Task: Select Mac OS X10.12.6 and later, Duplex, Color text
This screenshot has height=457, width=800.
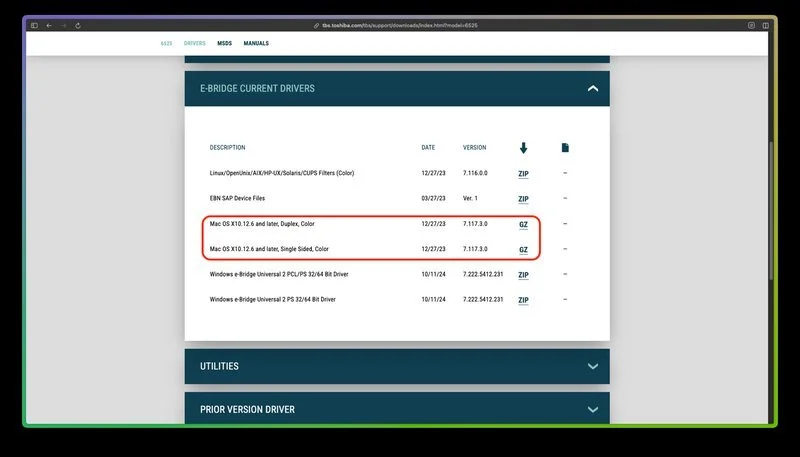Action: coord(262,224)
